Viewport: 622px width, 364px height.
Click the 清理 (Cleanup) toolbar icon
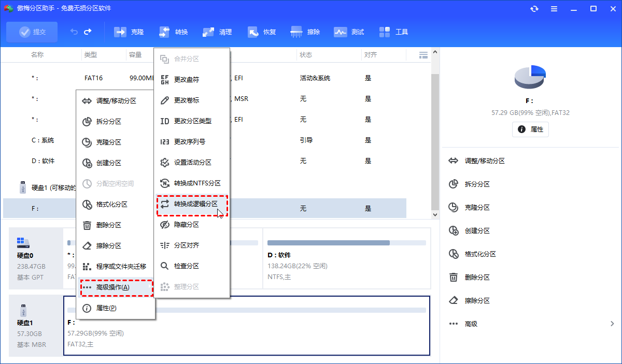217,32
